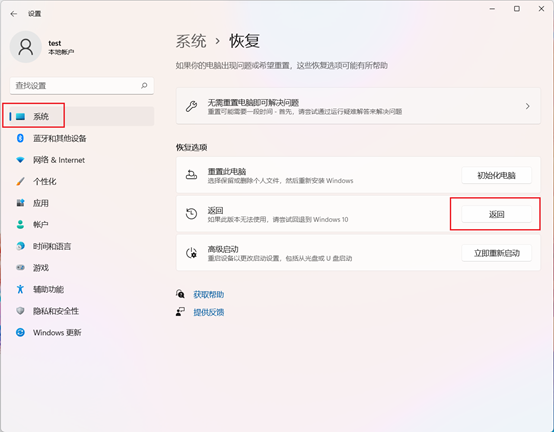554x432 pixels.
Task: Click the 返回 rollback button
Action: [496, 214]
